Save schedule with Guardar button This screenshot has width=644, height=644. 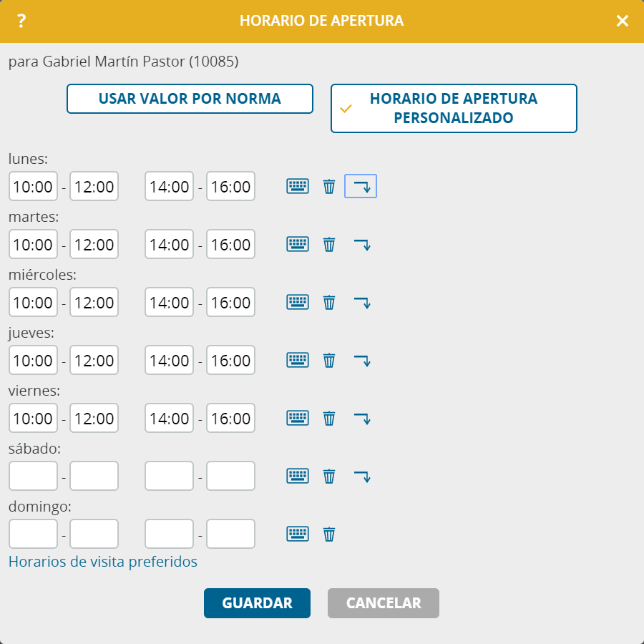pos(257,603)
